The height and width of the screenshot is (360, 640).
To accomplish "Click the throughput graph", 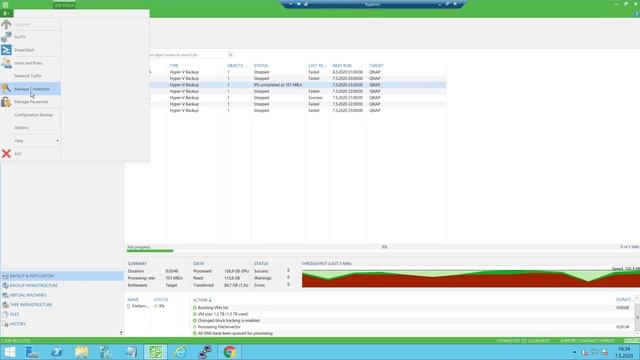I will (471, 278).
